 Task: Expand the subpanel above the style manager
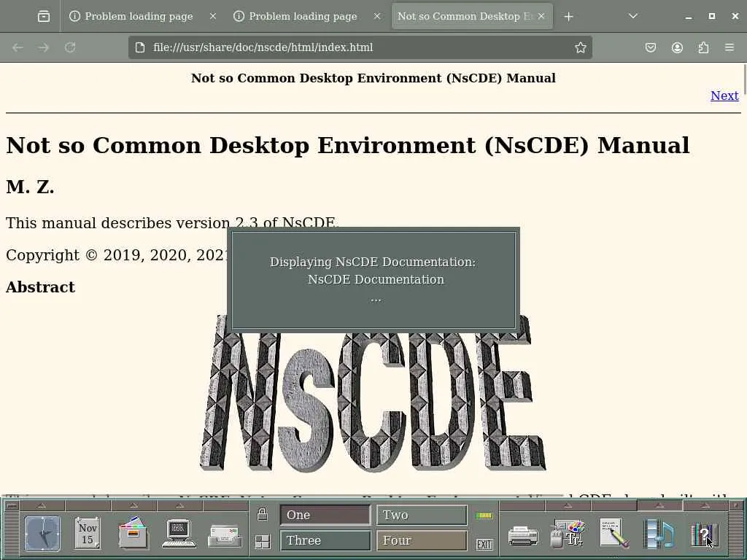coord(568,505)
